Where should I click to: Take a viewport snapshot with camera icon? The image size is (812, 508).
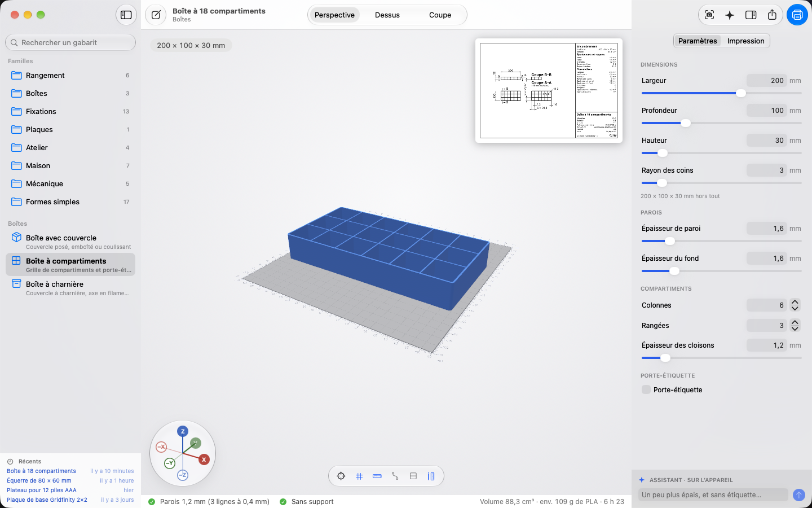[709, 15]
